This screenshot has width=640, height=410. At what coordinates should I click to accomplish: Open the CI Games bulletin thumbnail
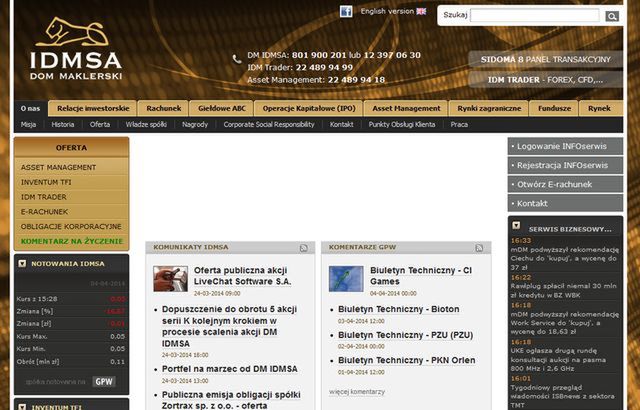pos(346,279)
